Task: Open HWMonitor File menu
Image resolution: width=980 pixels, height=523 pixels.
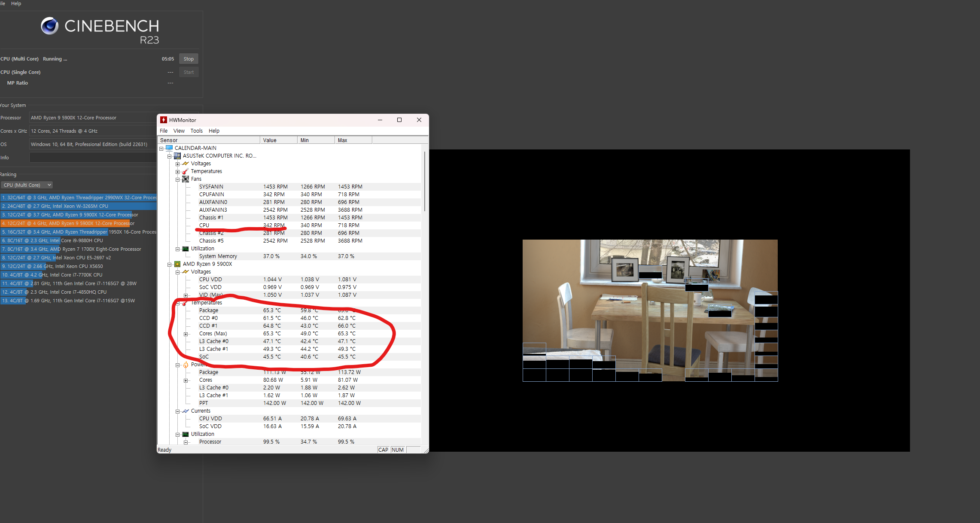Action: (x=164, y=131)
